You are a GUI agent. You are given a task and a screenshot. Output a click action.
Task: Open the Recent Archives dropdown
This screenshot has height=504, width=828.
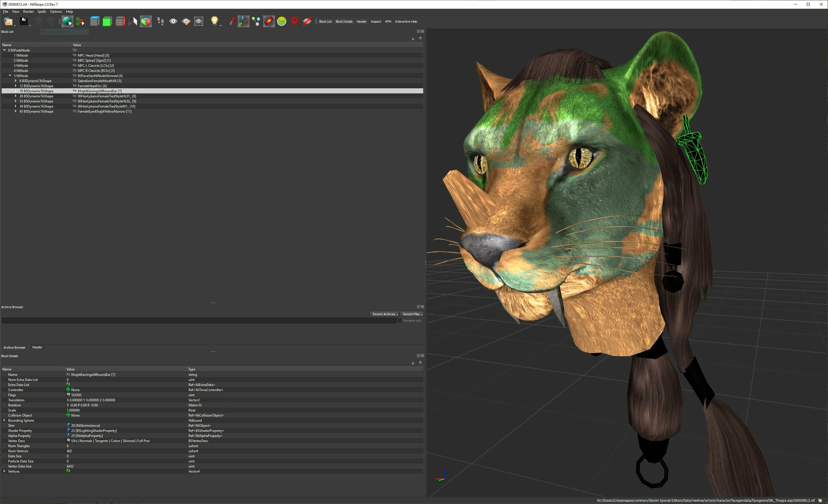tap(385, 314)
